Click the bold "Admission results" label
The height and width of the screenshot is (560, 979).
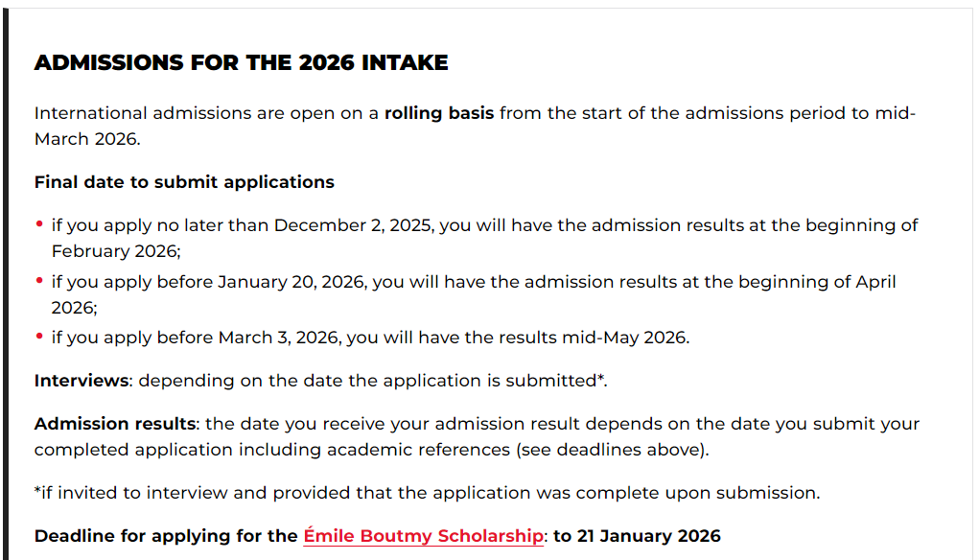[x=115, y=424]
